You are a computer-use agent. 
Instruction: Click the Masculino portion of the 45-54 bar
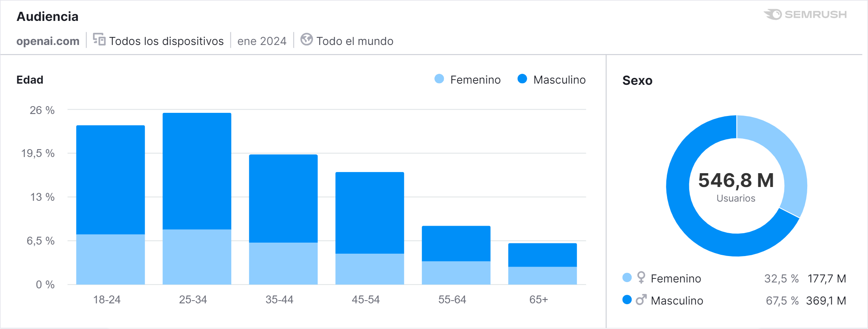(x=370, y=213)
